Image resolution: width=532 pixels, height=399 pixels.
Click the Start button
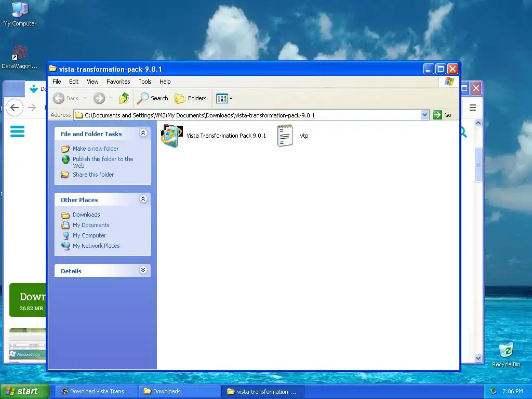tap(24, 391)
